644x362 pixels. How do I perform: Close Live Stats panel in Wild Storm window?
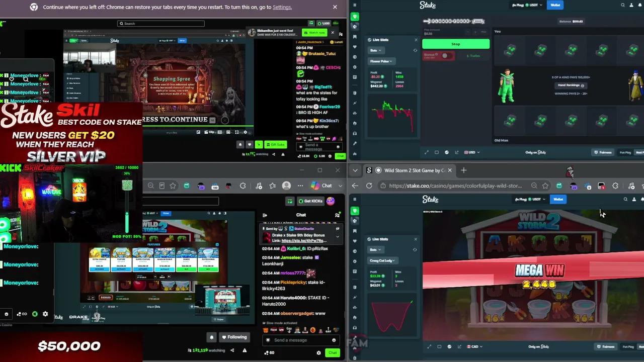(x=416, y=239)
